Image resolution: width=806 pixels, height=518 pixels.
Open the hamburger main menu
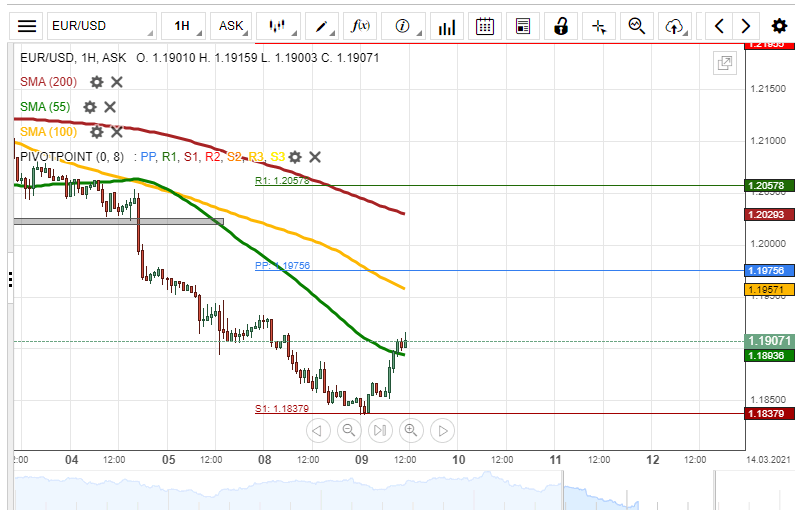[27, 26]
